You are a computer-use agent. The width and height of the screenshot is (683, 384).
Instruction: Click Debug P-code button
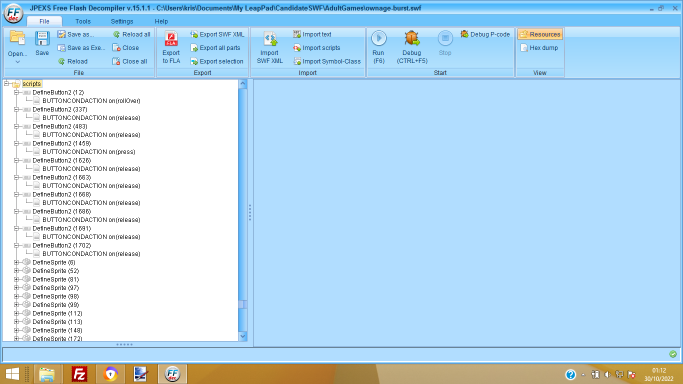(x=485, y=34)
